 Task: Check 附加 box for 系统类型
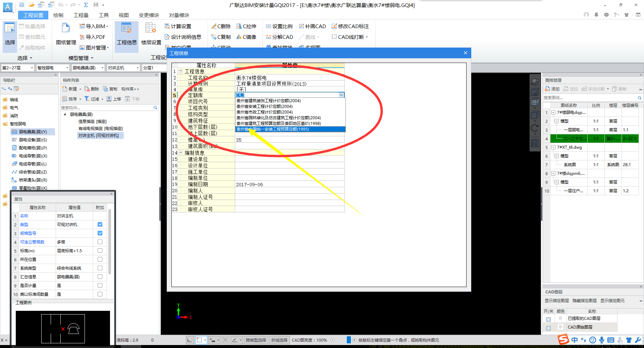pyautogui.click(x=100, y=268)
